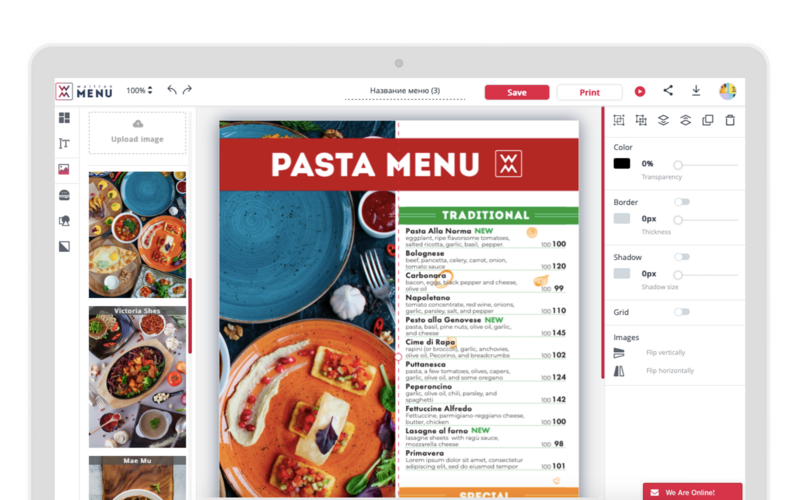Click the envelope icon in the chat widget
Viewport: 800px width, 500px height.
[655, 492]
